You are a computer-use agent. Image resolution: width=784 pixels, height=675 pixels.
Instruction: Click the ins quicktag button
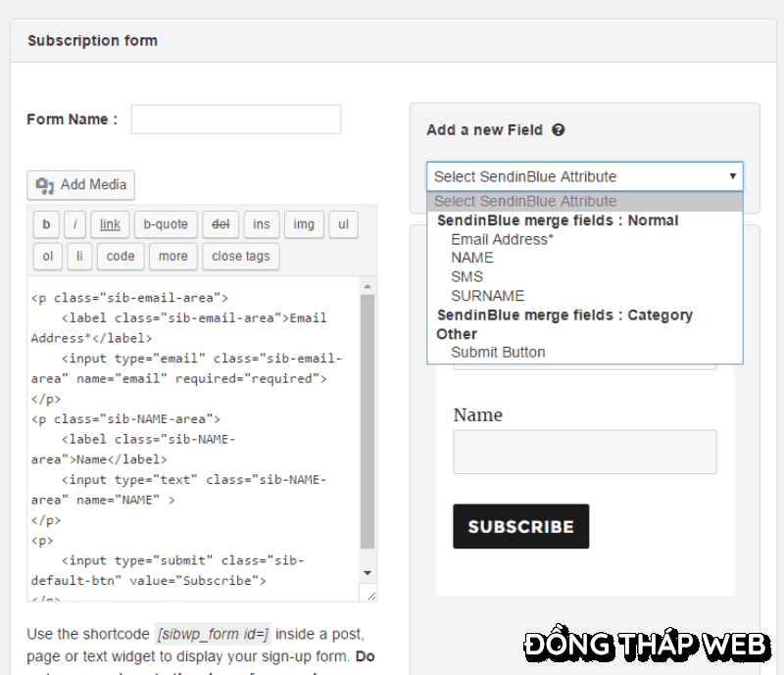(262, 224)
